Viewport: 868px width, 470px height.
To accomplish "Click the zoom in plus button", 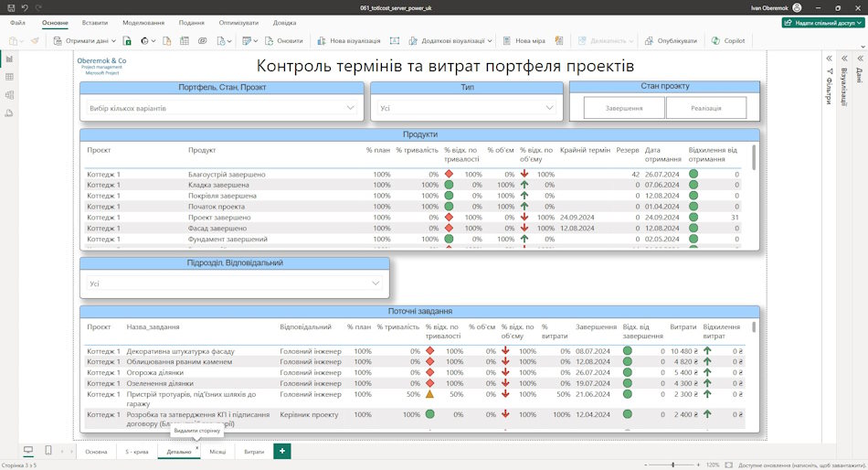I will click(x=699, y=465).
